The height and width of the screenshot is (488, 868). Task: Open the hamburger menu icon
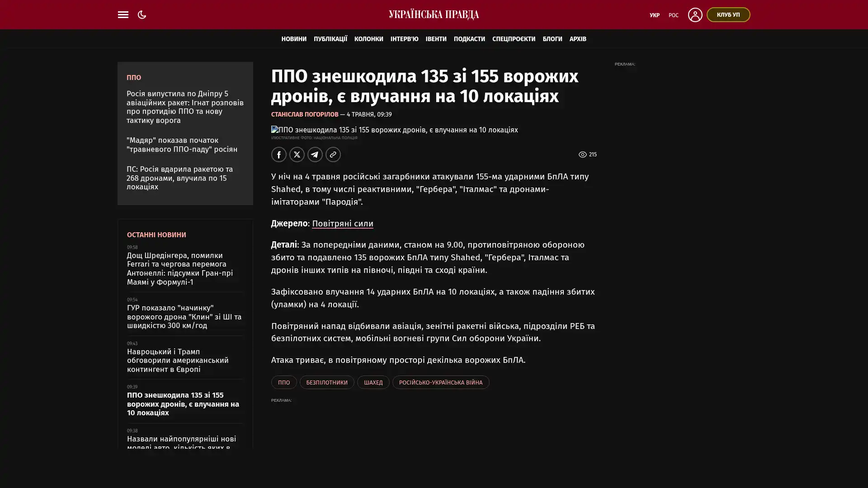click(123, 14)
